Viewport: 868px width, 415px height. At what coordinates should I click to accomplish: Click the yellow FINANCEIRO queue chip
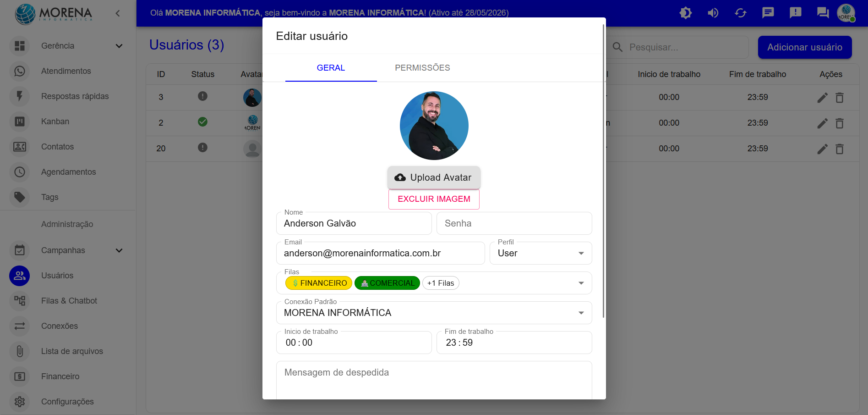(319, 283)
